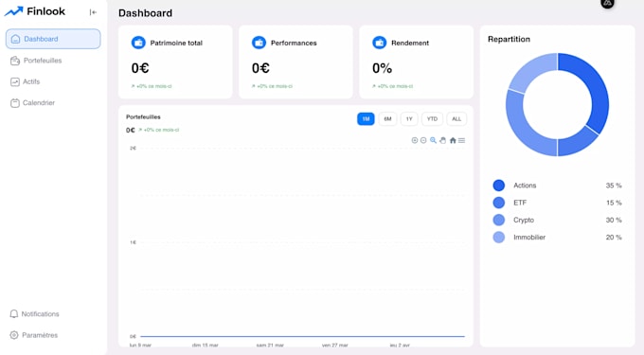Click the Finlook logo arrow icon
644x355 pixels.
13,11
